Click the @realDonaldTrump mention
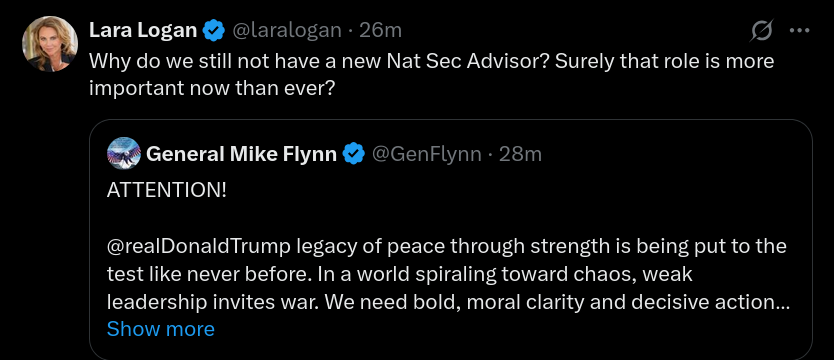Image resolution: width=834 pixels, height=360 pixels. (x=199, y=247)
